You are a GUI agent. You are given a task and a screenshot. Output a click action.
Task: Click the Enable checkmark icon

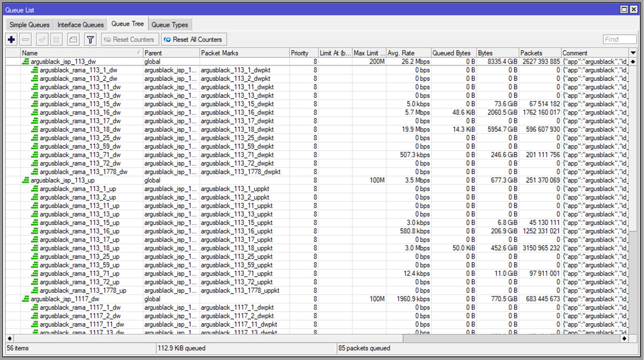coord(42,40)
